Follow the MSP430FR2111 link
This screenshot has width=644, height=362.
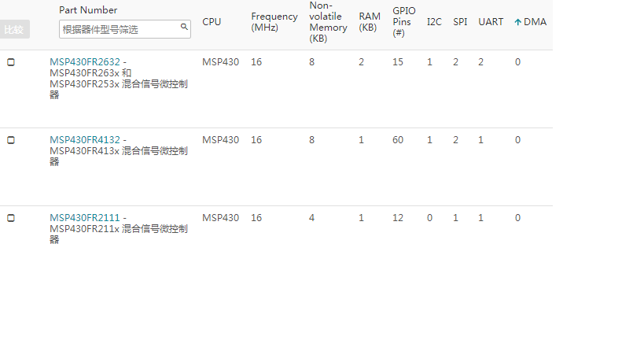click(x=85, y=218)
